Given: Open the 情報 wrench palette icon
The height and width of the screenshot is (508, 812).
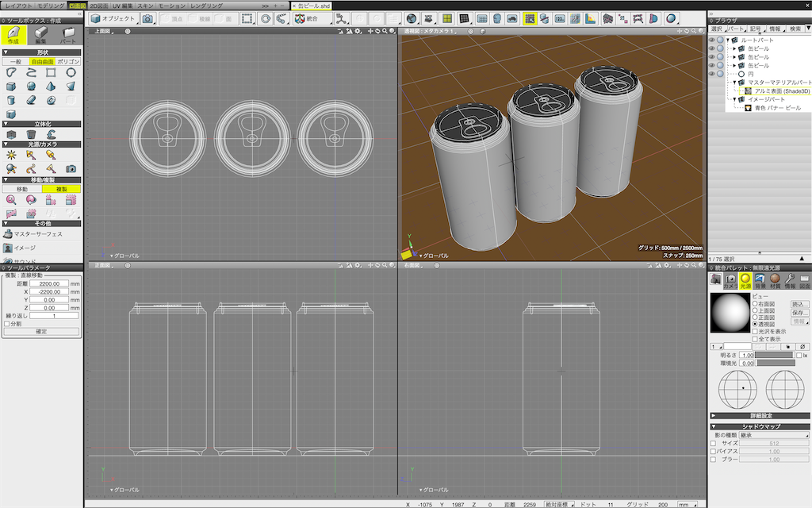Looking at the screenshot, I should pyautogui.click(x=790, y=280).
